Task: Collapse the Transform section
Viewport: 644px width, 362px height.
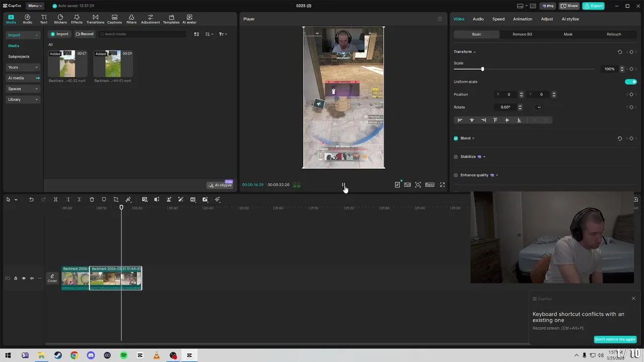Action: tap(474, 52)
